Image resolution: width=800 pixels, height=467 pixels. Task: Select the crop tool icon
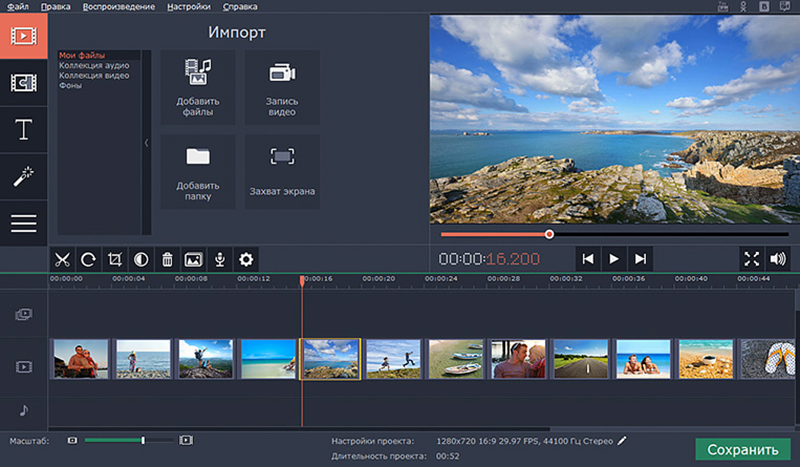114,259
